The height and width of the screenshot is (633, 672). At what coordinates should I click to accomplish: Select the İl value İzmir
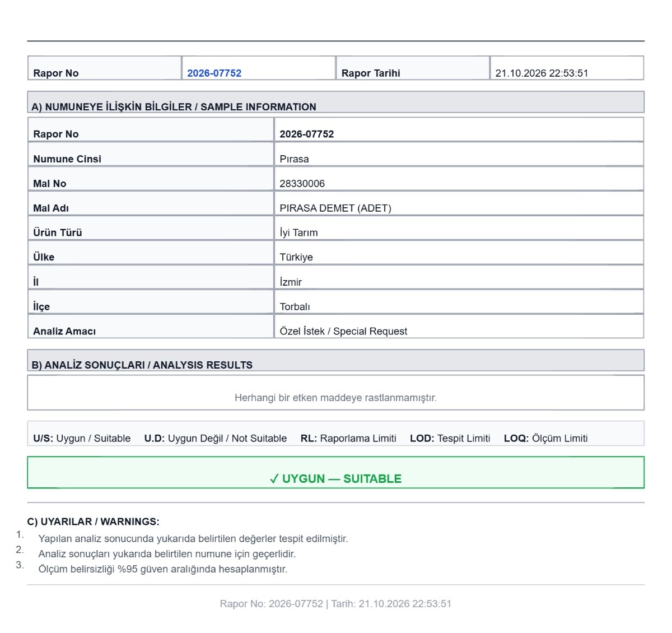pyautogui.click(x=291, y=282)
